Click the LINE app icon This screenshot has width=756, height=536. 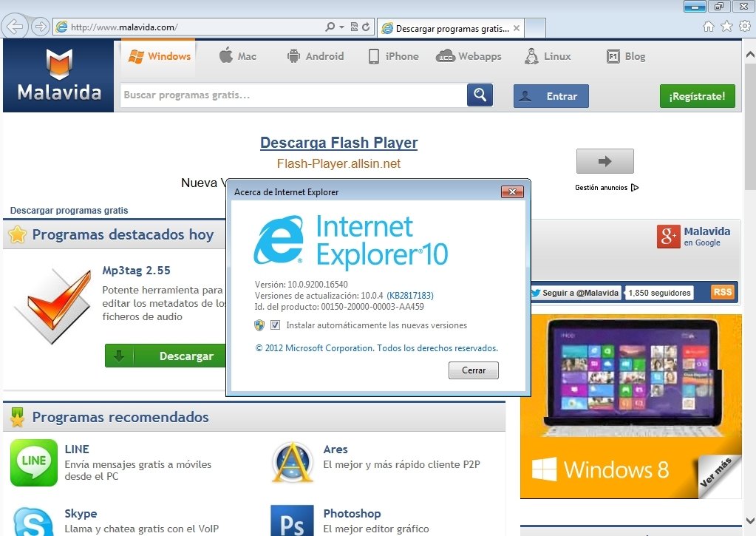(33, 463)
